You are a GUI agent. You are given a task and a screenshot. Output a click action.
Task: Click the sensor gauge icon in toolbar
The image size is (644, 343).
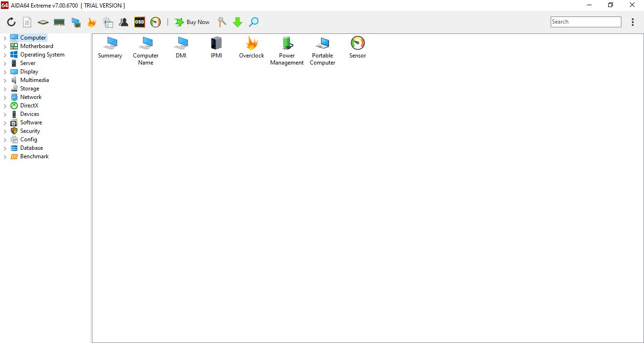point(156,22)
